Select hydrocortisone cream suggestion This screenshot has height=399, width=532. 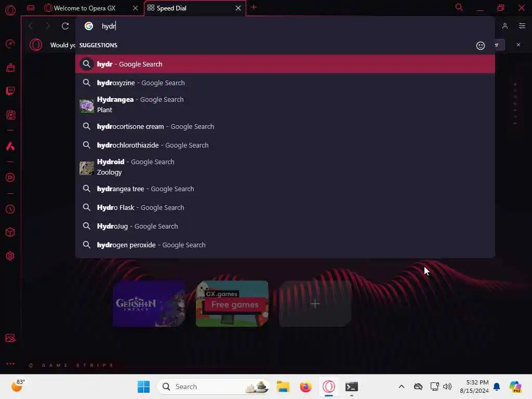(285, 127)
